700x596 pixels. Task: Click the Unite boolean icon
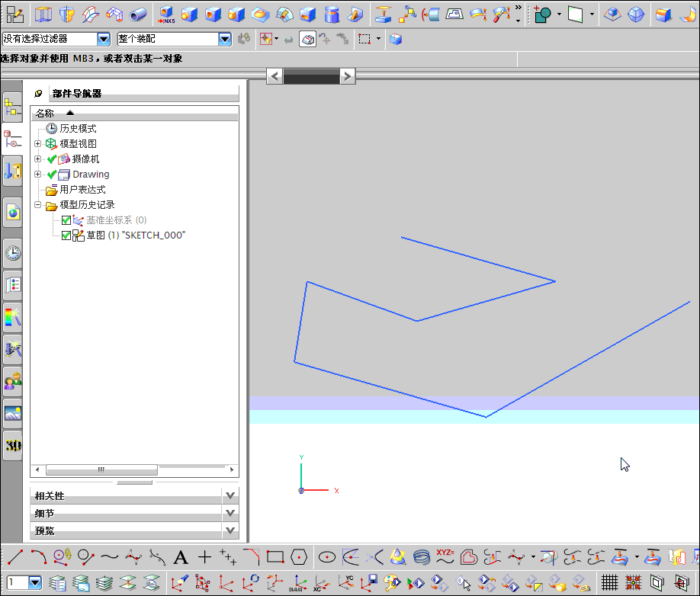coord(542,14)
